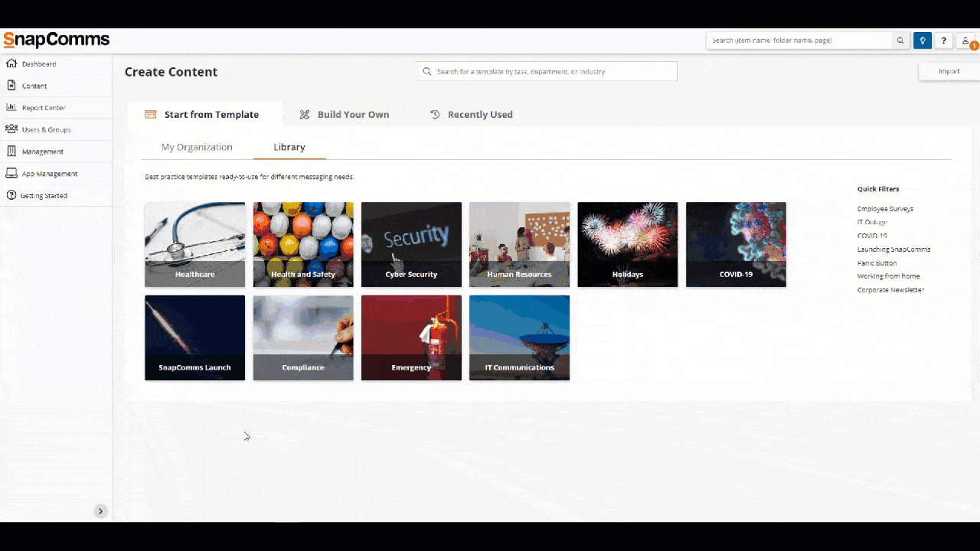980x551 pixels.
Task: Select the My Organization sub-tab
Action: coord(197,147)
